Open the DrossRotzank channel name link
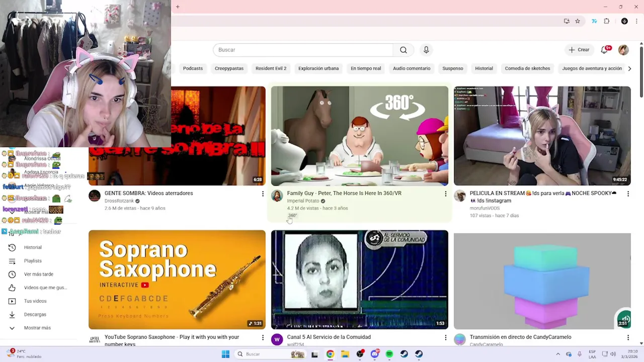Image resolution: width=644 pixels, height=362 pixels. click(119, 201)
